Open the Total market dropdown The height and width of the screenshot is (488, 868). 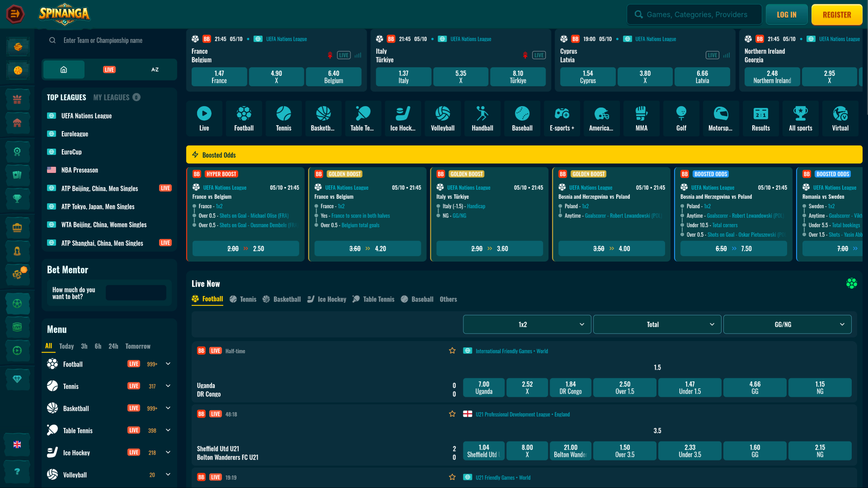point(657,324)
